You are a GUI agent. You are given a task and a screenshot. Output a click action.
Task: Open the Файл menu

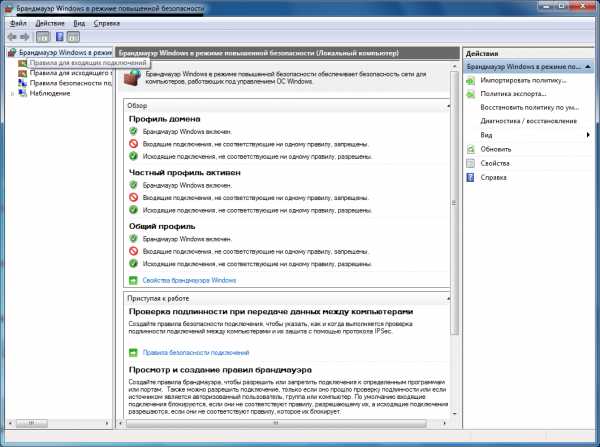pyautogui.click(x=18, y=21)
